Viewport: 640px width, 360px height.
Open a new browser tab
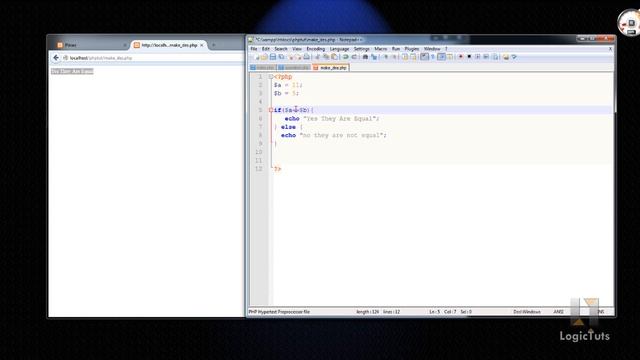pos(213,45)
